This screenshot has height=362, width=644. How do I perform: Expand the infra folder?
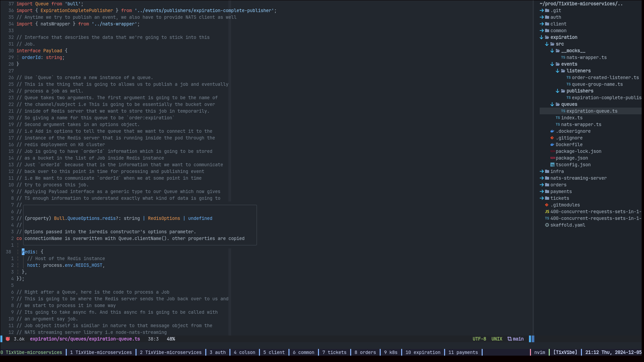[x=541, y=171]
